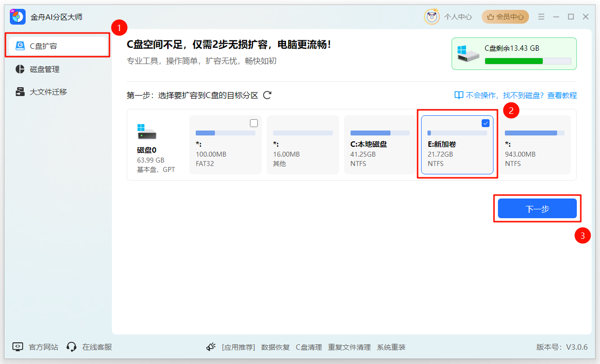Select the C:本地磁盘 partition card
This screenshot has width=600, height=364.
[380, 145]
